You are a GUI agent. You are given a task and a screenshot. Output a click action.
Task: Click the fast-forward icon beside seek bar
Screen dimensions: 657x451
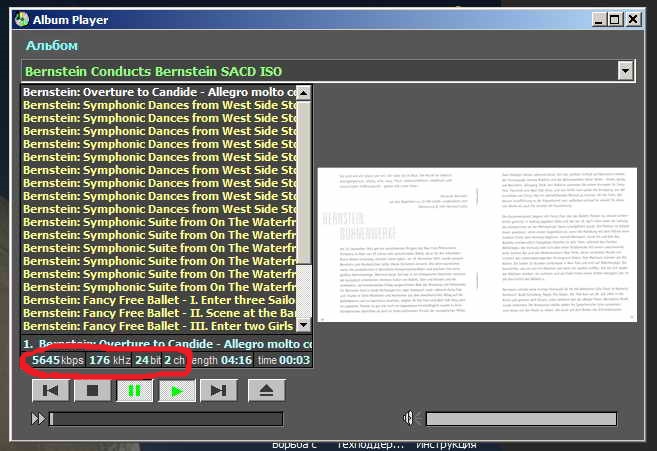point(38,418)
